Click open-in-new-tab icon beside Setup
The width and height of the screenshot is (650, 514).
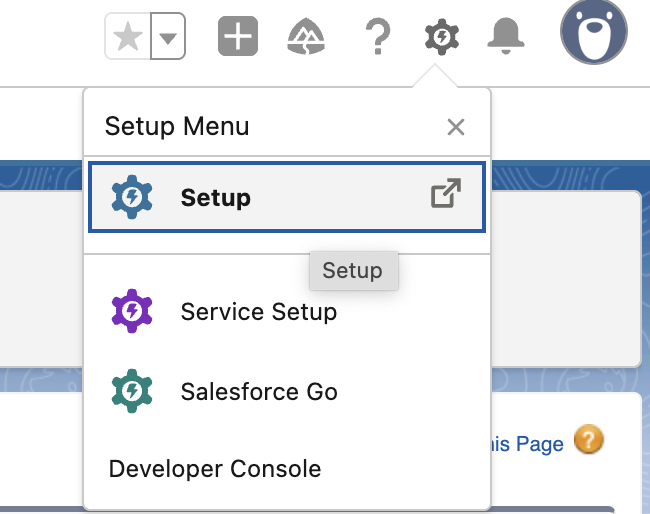(446, 193)
